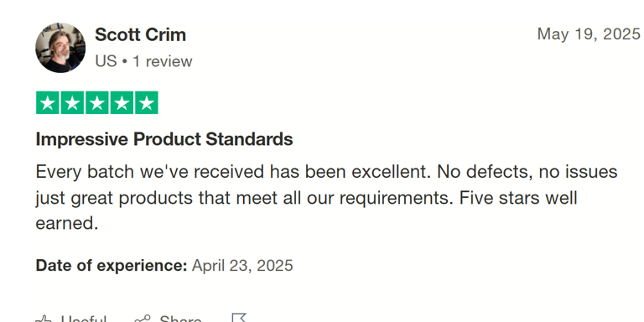Click the second green rating star

coord(72,102)
